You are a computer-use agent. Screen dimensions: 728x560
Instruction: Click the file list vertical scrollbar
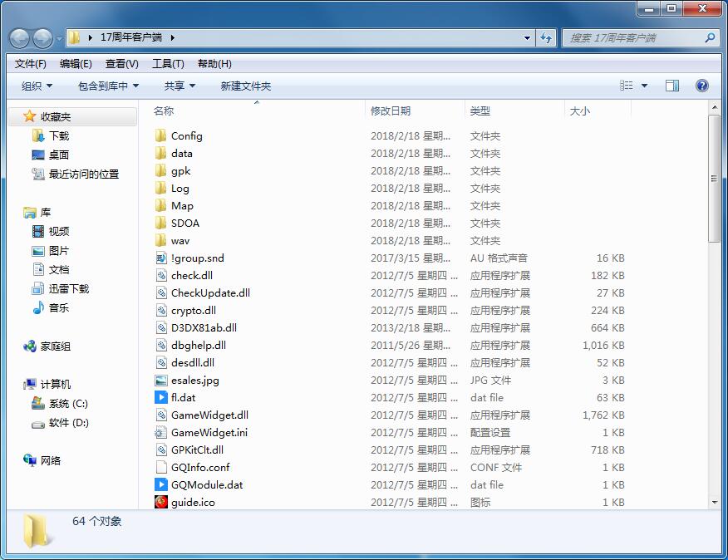(x=714, y=179)
